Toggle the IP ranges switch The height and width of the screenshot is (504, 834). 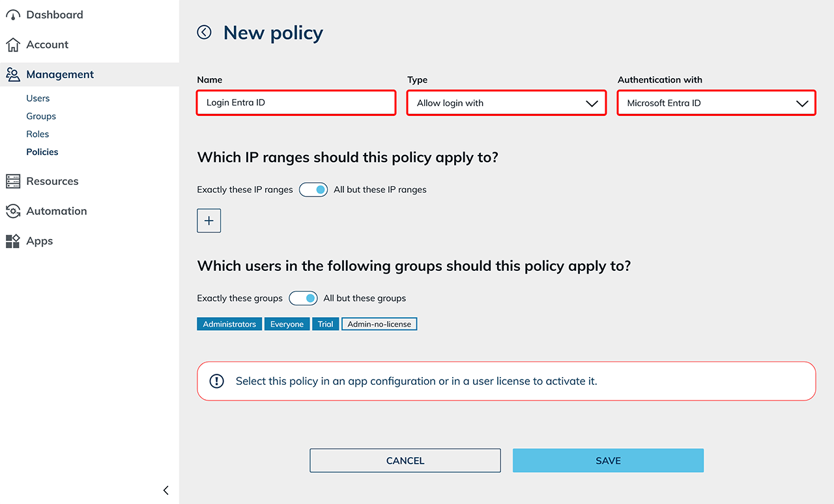pos(313,189)
